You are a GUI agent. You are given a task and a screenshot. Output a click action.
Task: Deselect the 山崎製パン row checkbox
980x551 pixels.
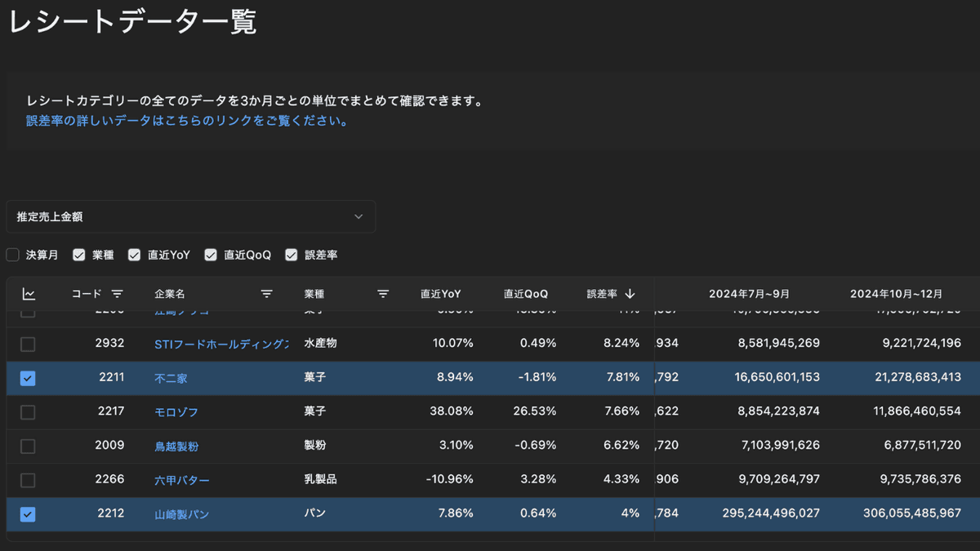[28, 514]
